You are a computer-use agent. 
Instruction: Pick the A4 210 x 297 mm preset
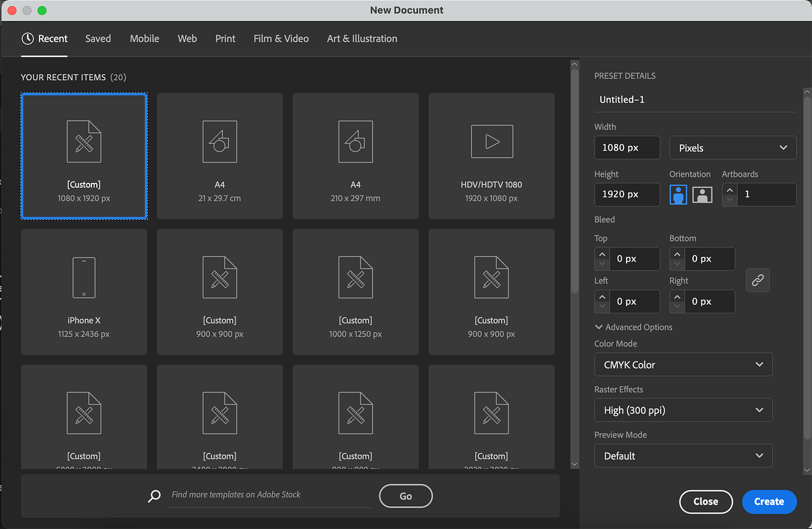click(x=355, y=156)
